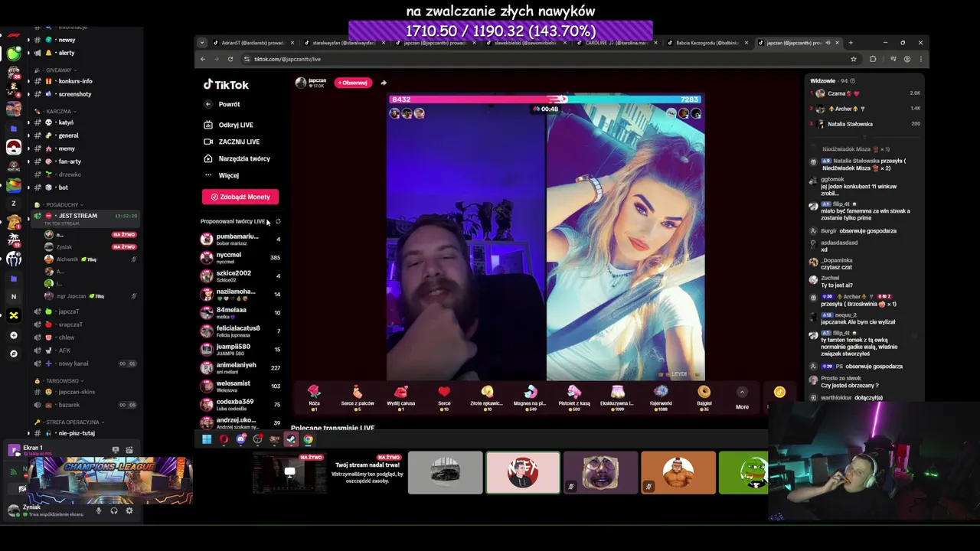Select the N server icon in Discord
Screen dimensions: 980x551
pyautogui.click(x=14, y=296)
